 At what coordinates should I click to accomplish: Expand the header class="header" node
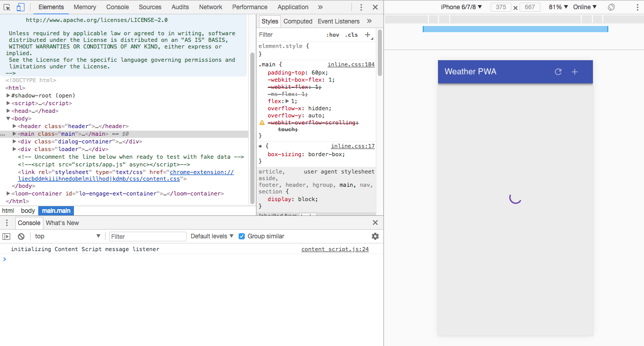tap(14, 126)
